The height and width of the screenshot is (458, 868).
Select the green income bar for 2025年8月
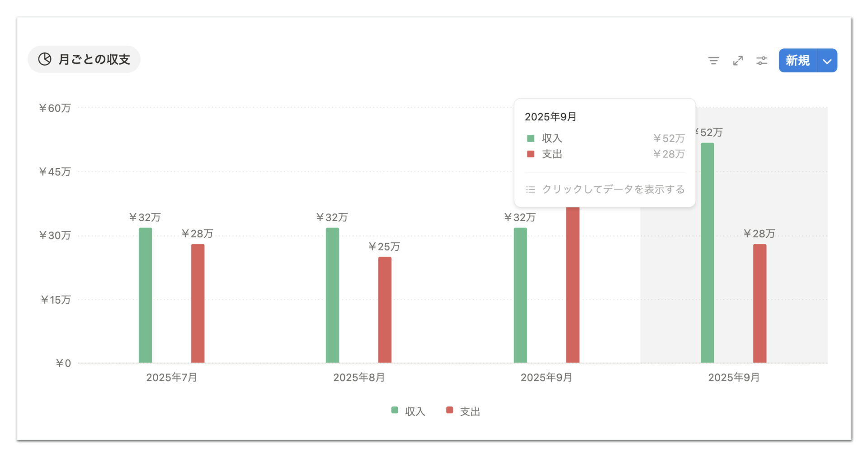[333, 296]
